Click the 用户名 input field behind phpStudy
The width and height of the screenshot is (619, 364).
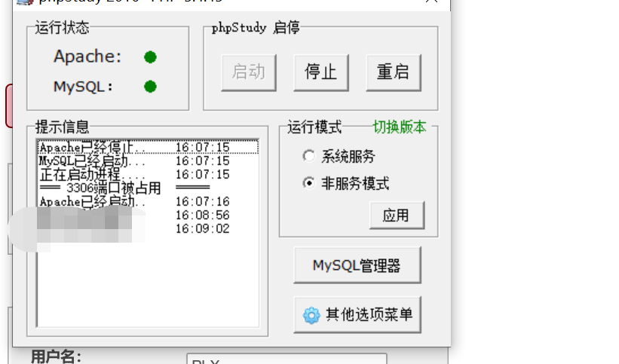(x=287, y=359)
